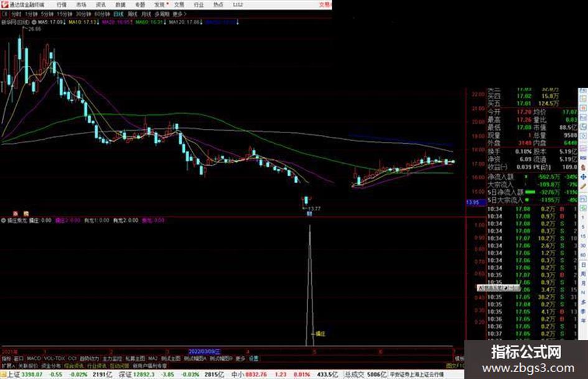Select the MA2 indicator tab
This screenshot has width=588, height=379.
[153, 358]
